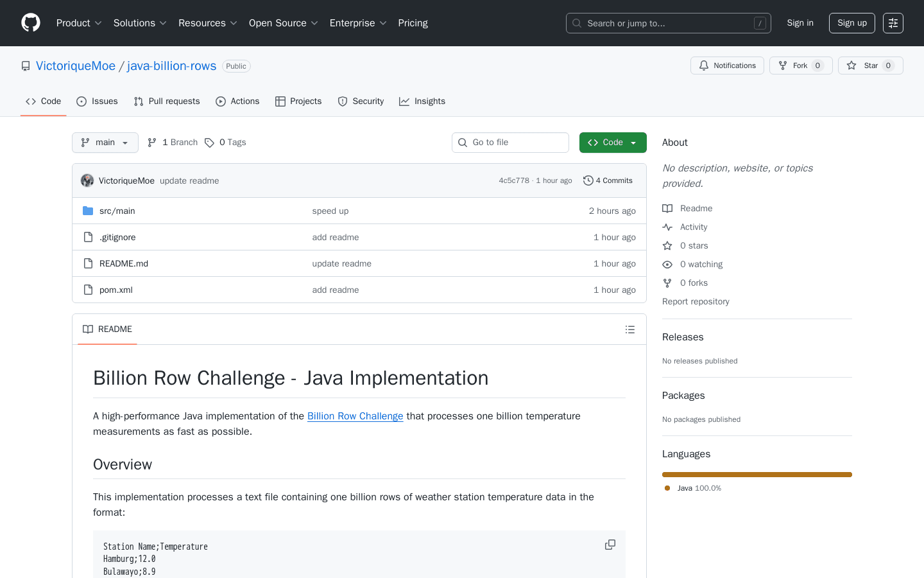Click the repository book icon beside VictoriqueMoe
This screenshot has height=578, width=924.
click(26, 66)
